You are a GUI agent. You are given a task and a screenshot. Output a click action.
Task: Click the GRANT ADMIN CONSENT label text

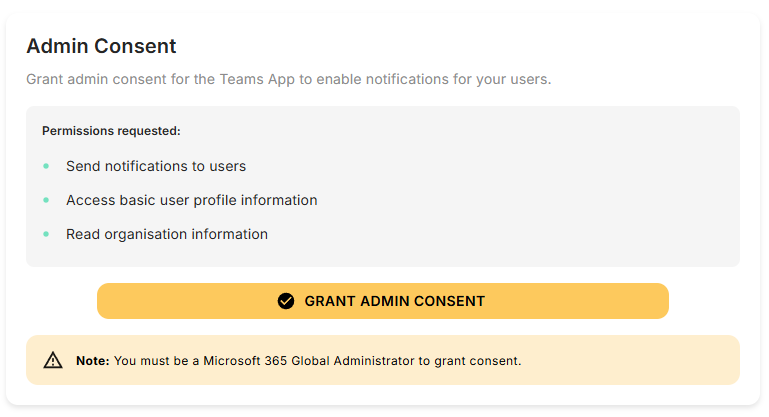pos(394,301)
